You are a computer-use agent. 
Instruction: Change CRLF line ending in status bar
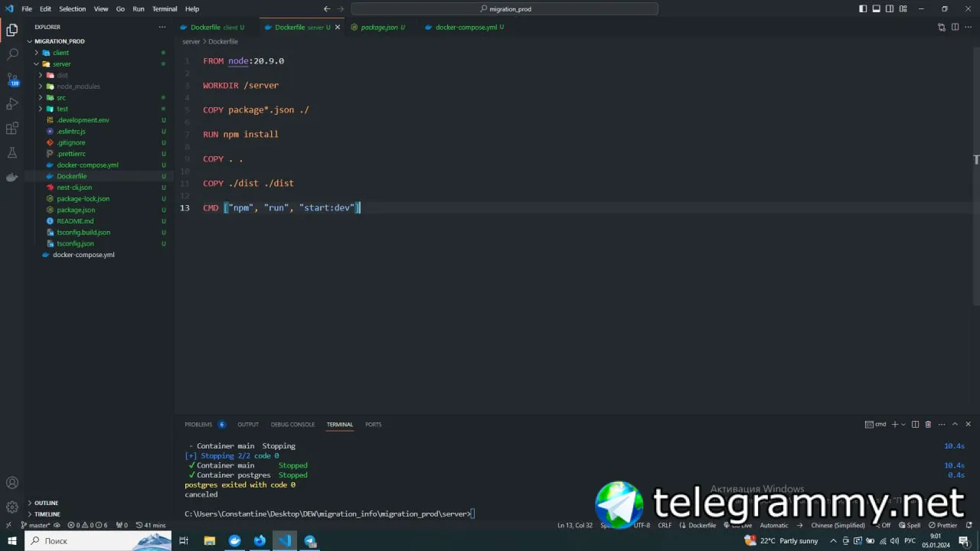(665, 525)
